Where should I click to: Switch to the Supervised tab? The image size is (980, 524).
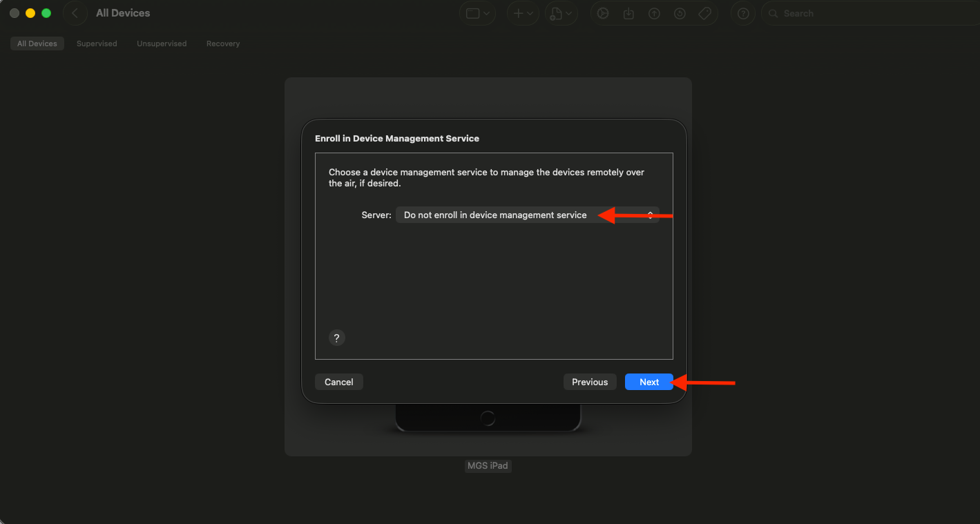tap(97, 43)
